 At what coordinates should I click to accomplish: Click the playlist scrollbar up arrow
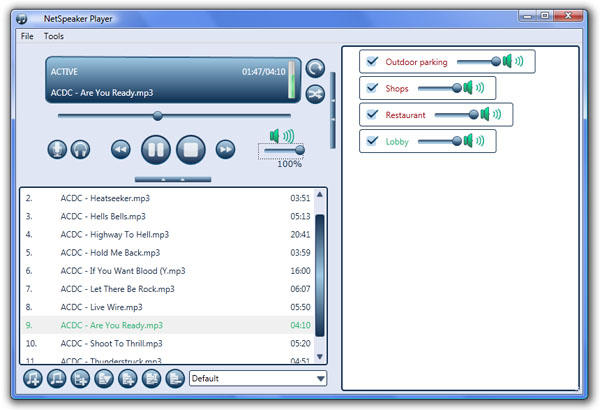click(320, 195)
